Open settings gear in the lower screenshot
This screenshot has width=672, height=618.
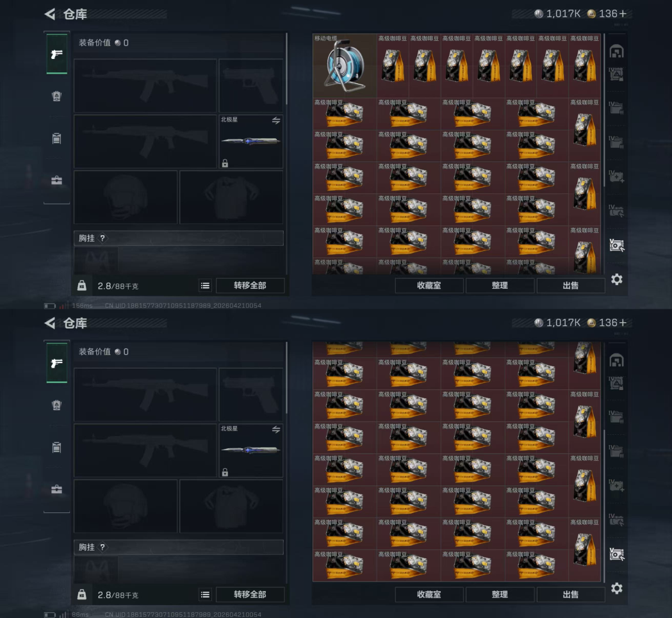617,589
